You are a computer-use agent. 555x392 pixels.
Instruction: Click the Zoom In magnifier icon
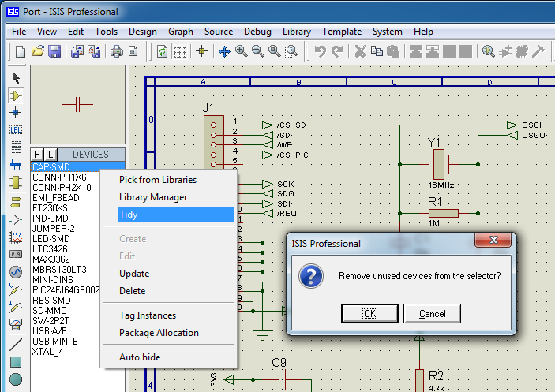(242, 51)
